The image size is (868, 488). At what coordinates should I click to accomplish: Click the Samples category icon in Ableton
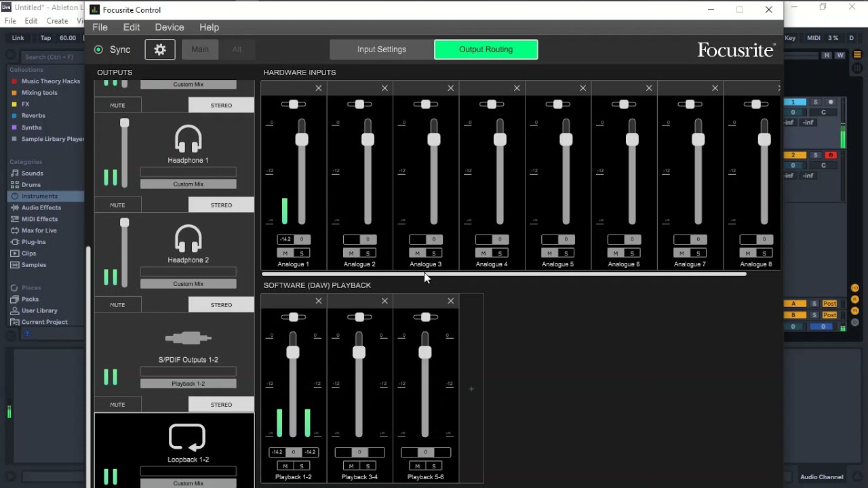click(x=14, y=265)
